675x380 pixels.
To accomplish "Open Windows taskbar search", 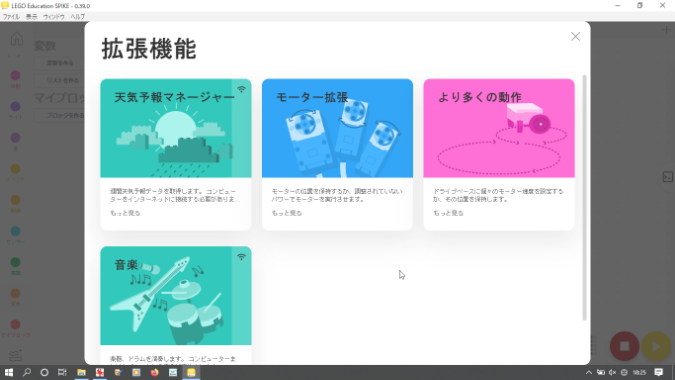I will tap(27, 372).
